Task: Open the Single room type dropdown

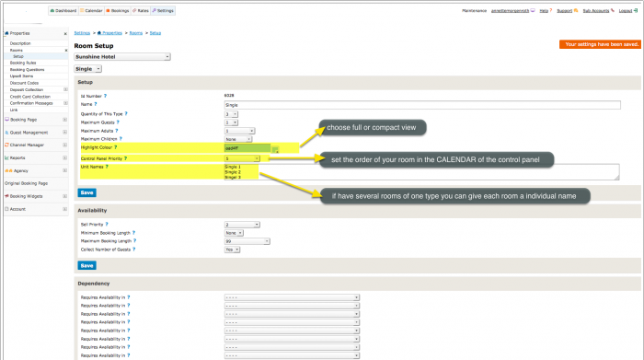Action: click(88, 69)
